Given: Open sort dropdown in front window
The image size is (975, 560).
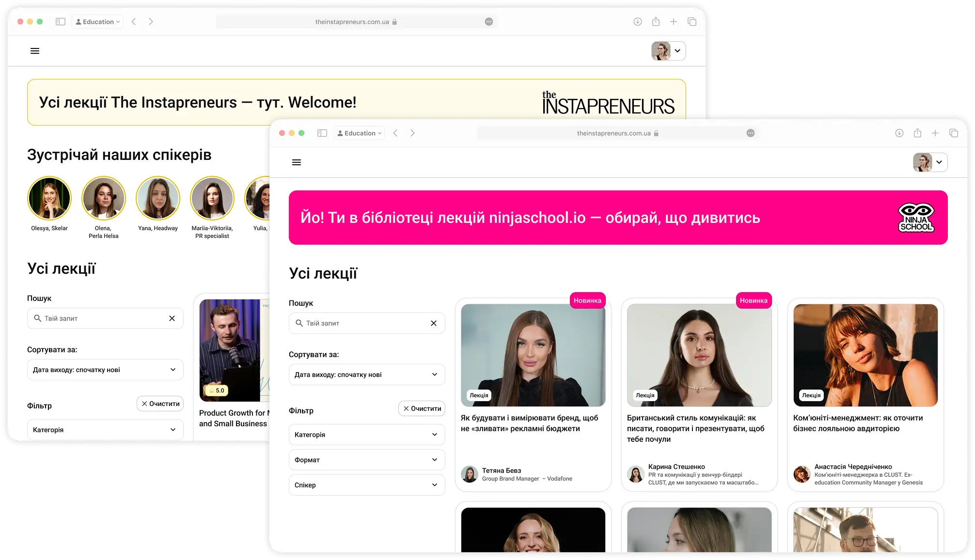Looking at the screenshot, I should click(x=367, y=374).
